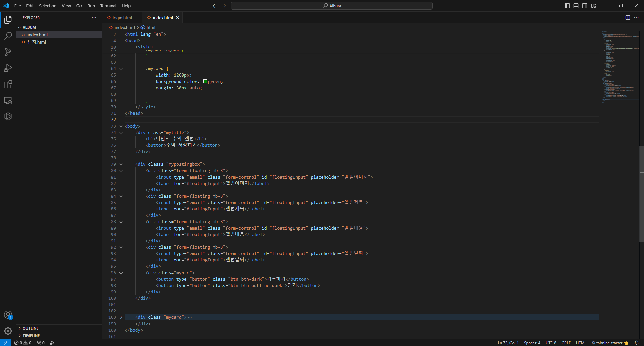Click the debug launch icon in status bar
The height and width of the screenshot is (346, 644).
52,343
